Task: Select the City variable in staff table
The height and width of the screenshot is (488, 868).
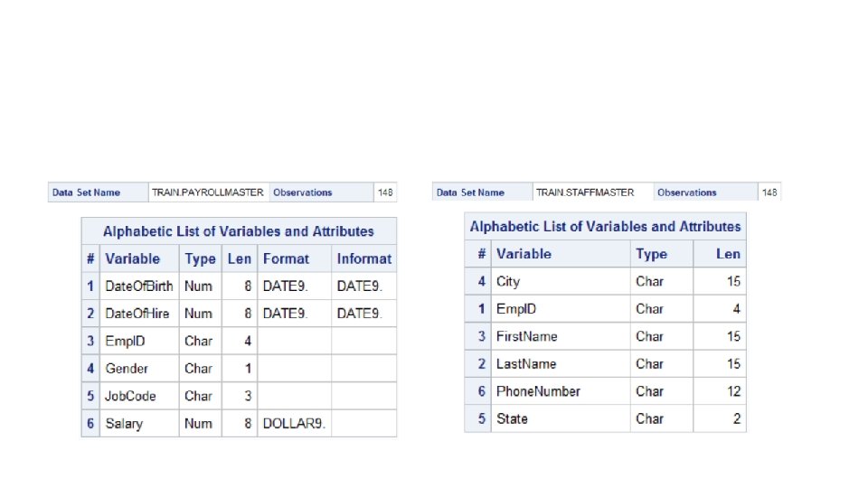Action: [561, 282]
